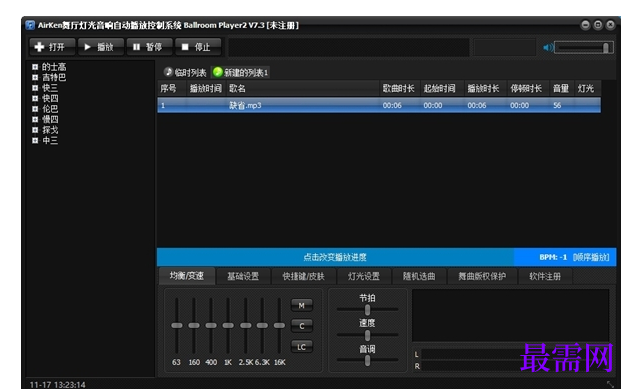
Task: Click the 音量 column header
Action: point(561,89)
